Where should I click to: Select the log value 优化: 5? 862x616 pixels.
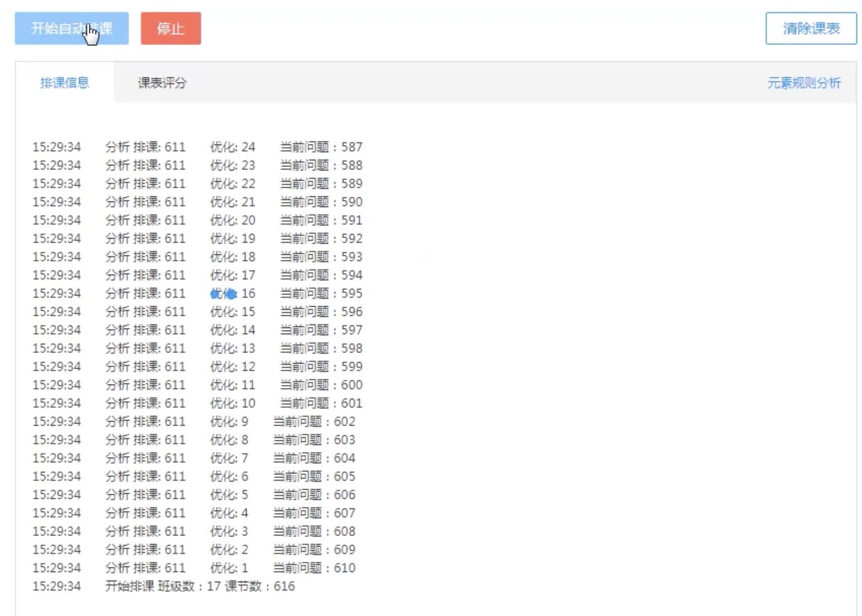tap(229, 495)
